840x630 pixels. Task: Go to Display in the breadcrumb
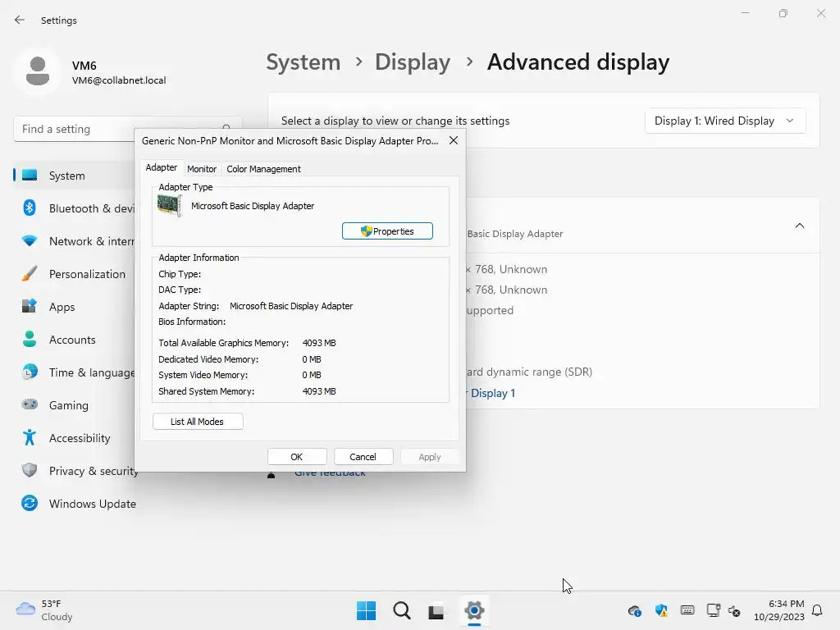(x=413, y=62)
